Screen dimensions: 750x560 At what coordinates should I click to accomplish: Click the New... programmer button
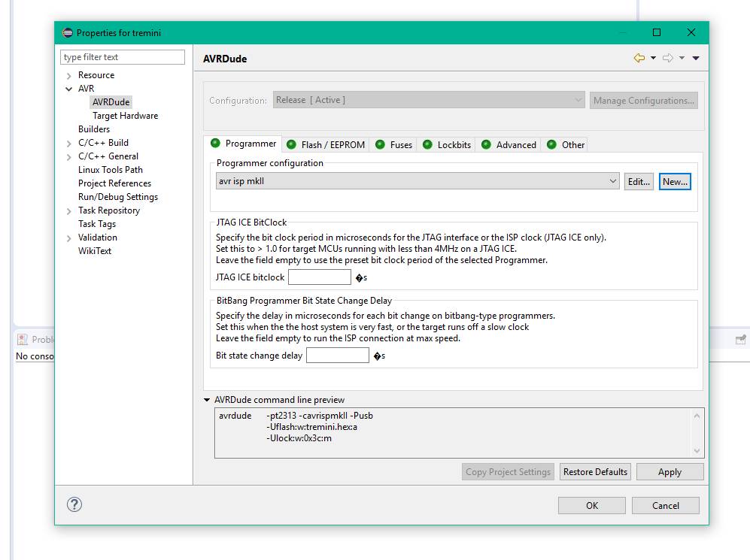[x=675, y=182]
